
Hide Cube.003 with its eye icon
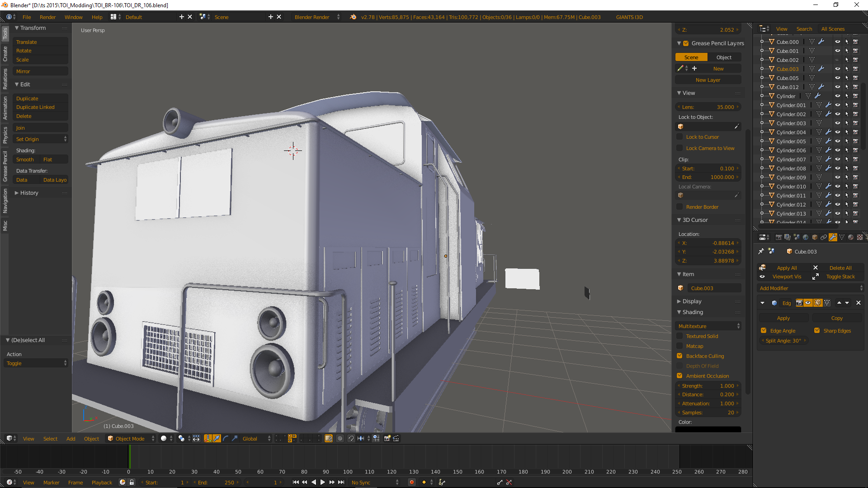[837, 69]
